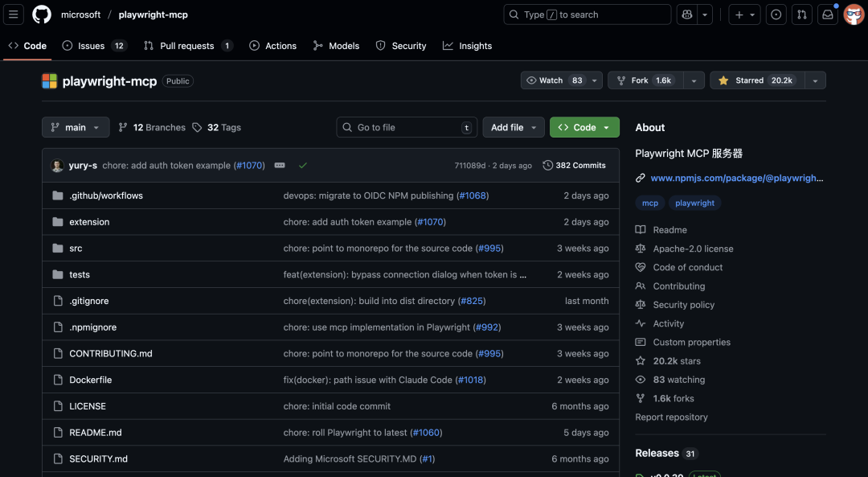Screen dimensions: 868x477
Task: Click the folder icon next to src
Action: click(58, 249)
